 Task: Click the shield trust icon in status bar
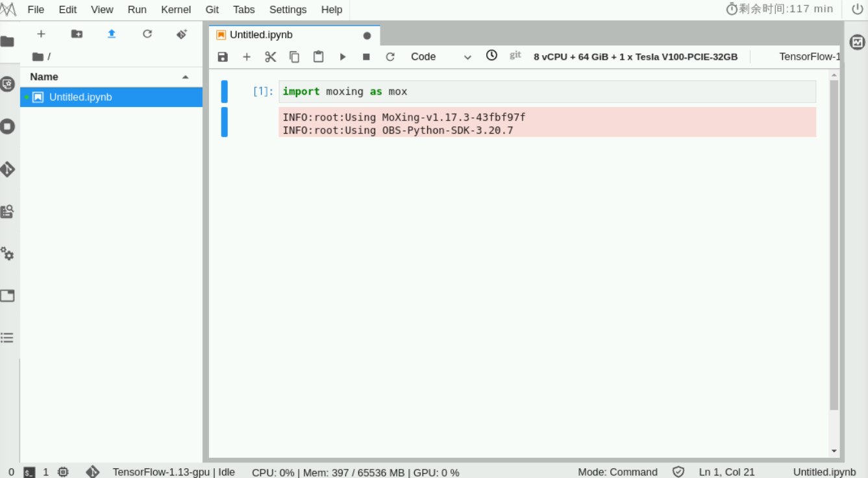678,472
